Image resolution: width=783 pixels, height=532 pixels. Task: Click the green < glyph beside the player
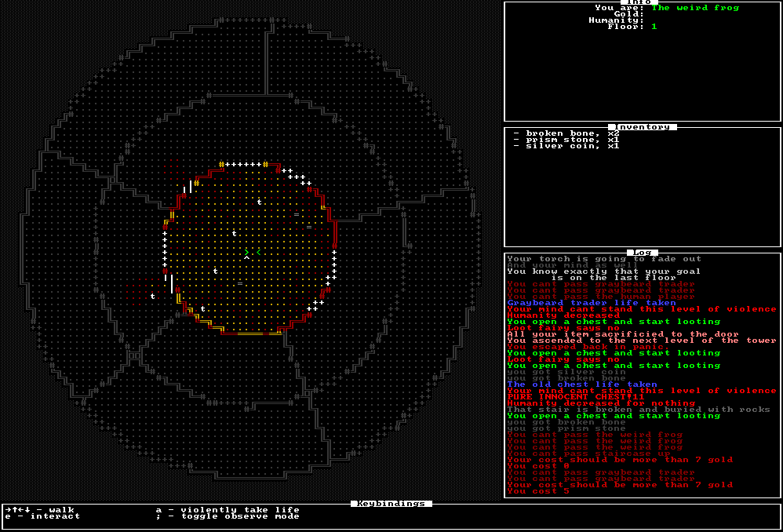pos(259,252)
